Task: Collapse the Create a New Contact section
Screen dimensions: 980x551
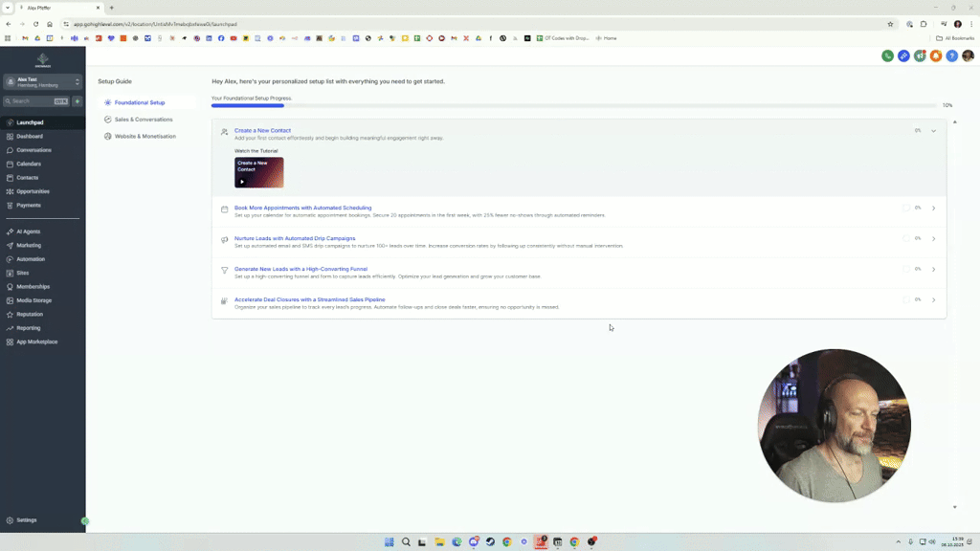Action: (x=934, y=130)
